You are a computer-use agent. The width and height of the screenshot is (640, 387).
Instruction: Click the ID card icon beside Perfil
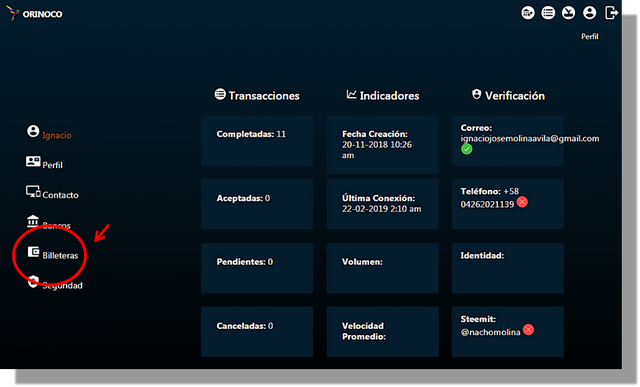click(x=33, y=161)
